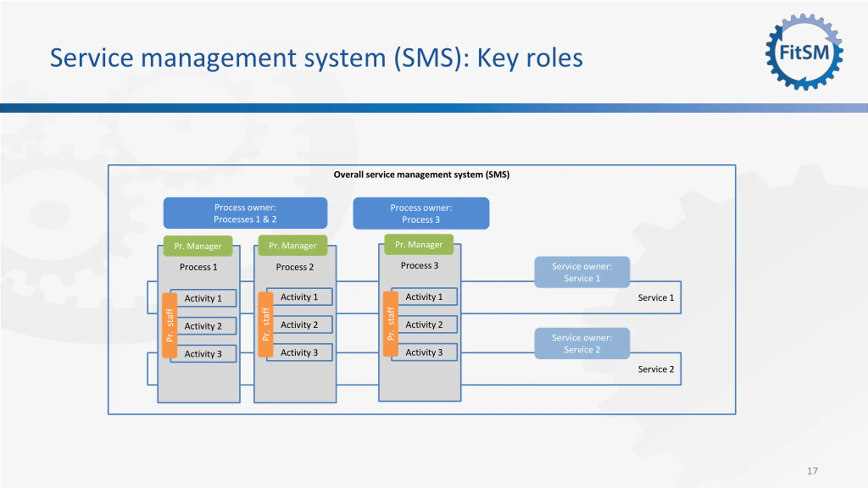
Task: Click the Service 2 label
Action: click(656, 369)
